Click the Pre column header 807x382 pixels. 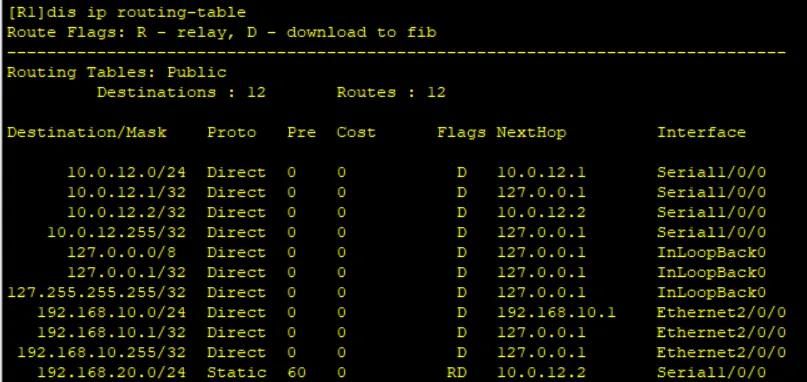tap(302, 132)
